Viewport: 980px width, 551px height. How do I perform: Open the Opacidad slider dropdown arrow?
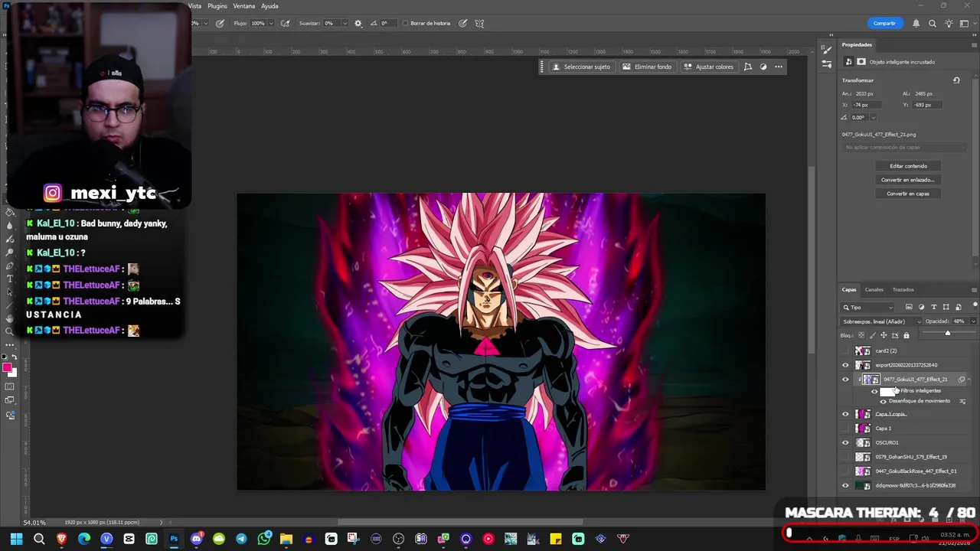[973, 321]
